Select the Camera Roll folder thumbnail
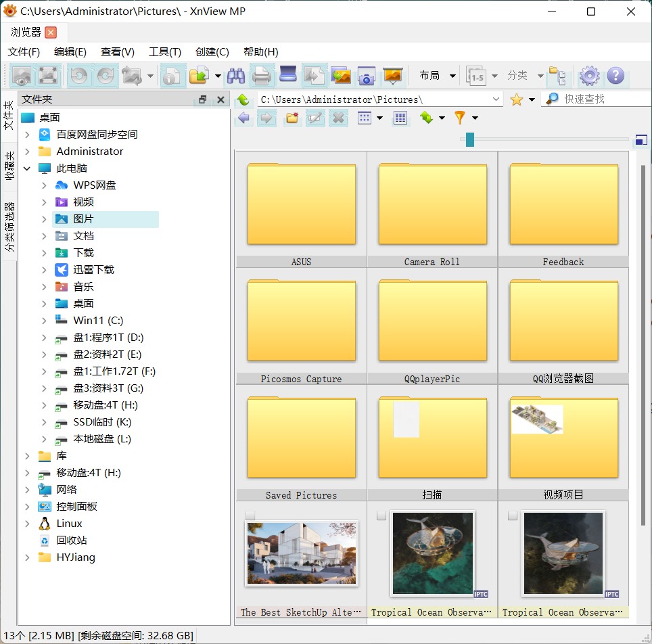This screenshot has height=644, width=652. tap(432, 210)
